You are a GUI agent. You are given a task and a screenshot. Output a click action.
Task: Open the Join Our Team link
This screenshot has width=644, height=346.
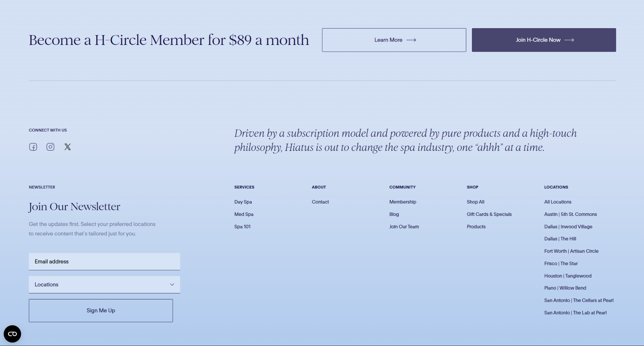404,227
